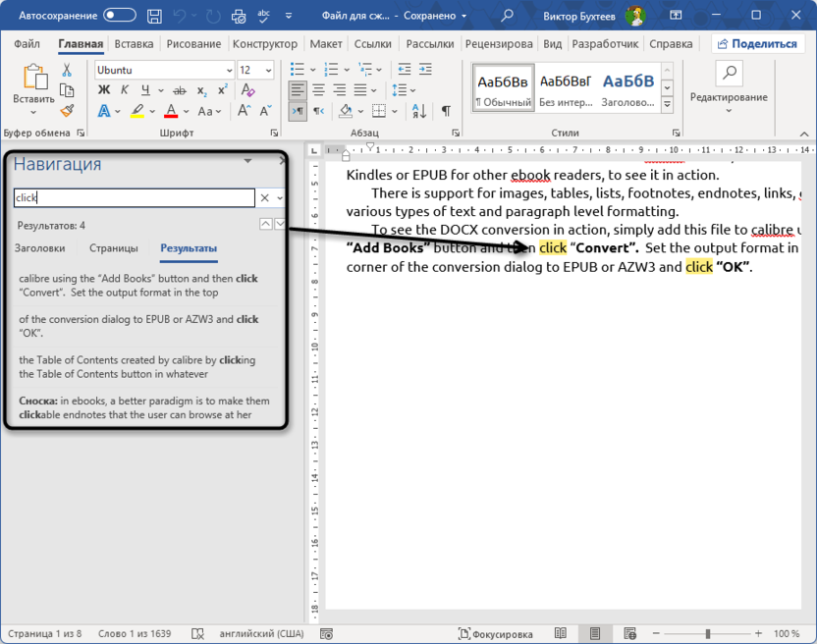Click the navigation search field containing 'click'
The image size is (817, 644).
[134, 198]
